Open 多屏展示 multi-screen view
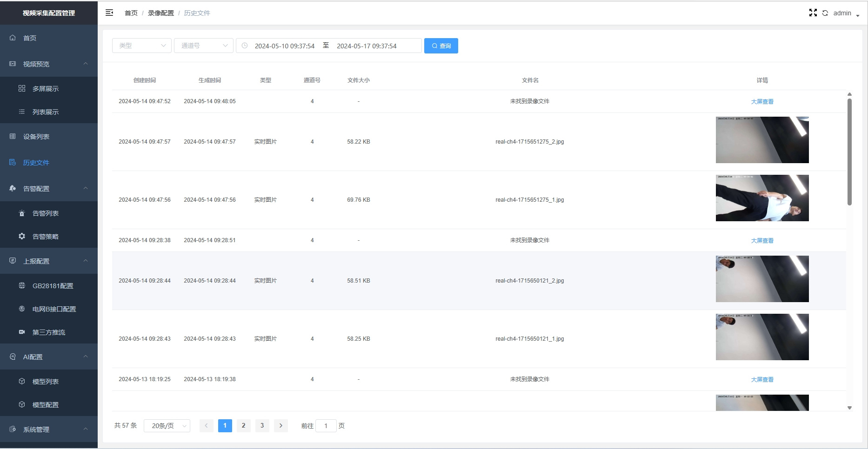868x449 pixels. coord(45,89)
